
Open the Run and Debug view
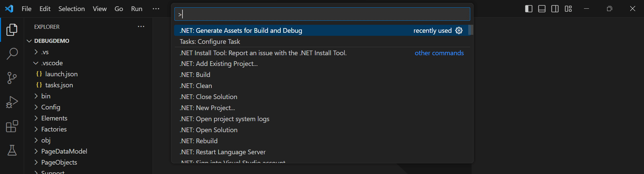[x=12, y=102]
